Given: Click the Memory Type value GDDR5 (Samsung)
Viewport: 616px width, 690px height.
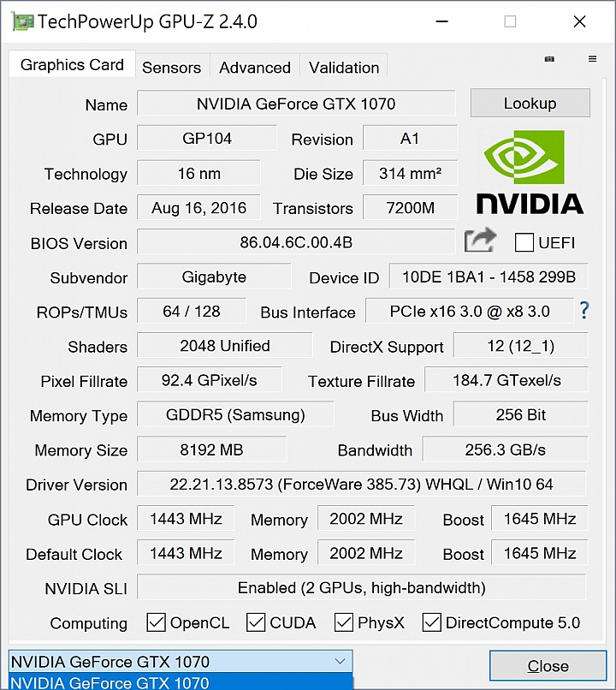Looking at the screenshot, I should [235, 414].
